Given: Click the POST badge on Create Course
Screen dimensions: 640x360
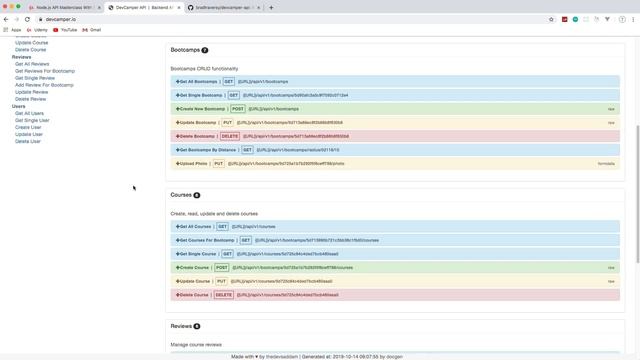Looking at the screenshot, I should point(222,267).
